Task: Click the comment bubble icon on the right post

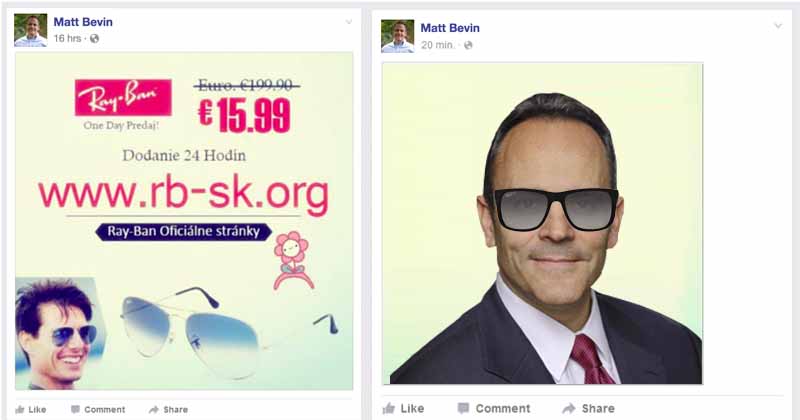Action: 463,408
